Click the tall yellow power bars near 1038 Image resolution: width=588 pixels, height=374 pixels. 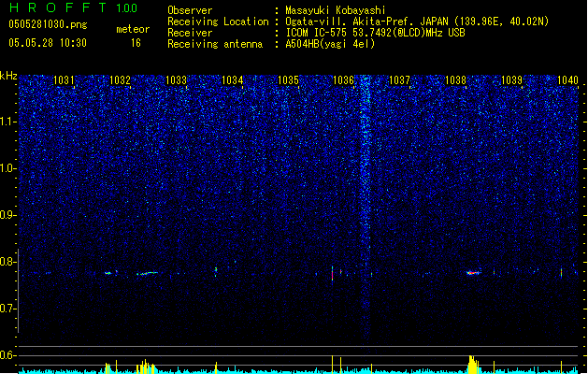coord(474,365)
